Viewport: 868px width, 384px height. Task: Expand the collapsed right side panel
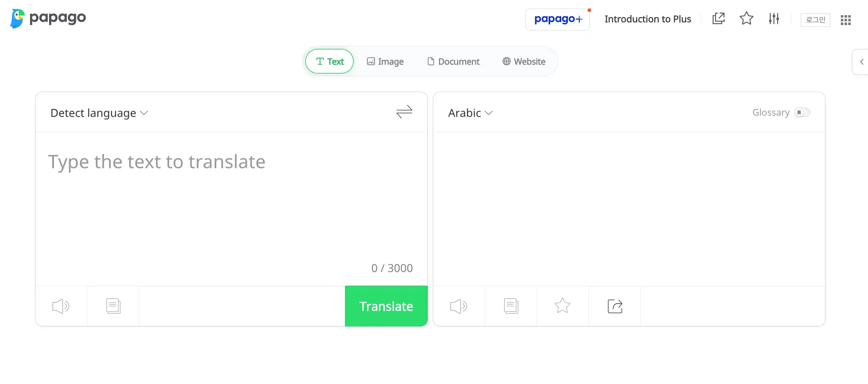[861, 62]
